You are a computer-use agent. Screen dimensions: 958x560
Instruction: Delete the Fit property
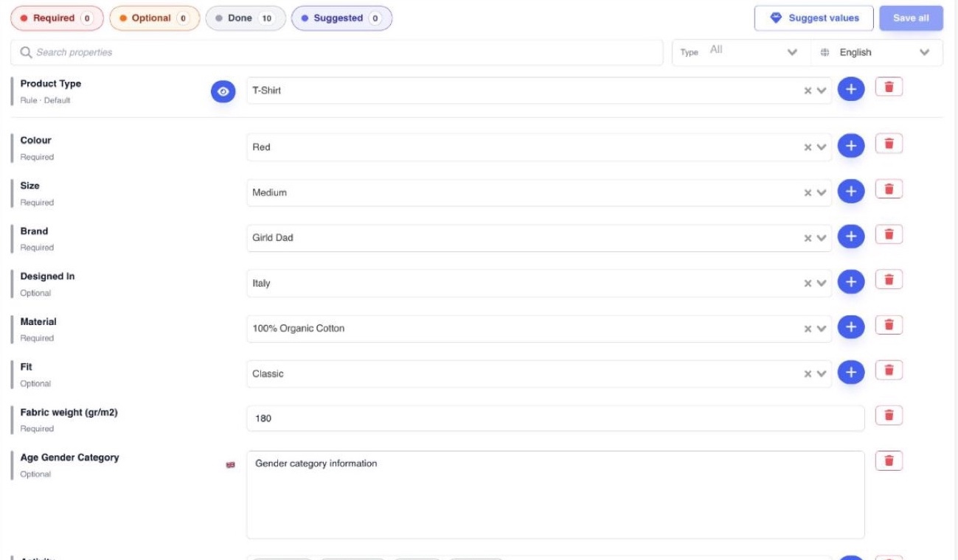coord(889,371)
